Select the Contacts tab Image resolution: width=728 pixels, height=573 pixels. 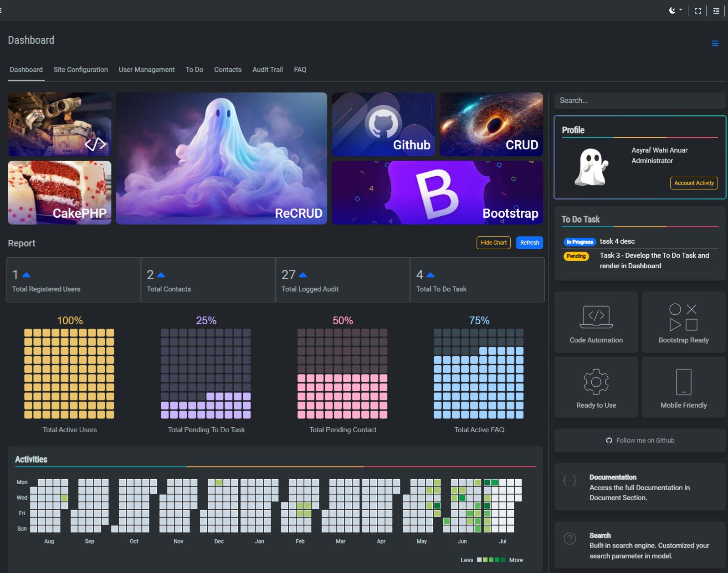228,70
